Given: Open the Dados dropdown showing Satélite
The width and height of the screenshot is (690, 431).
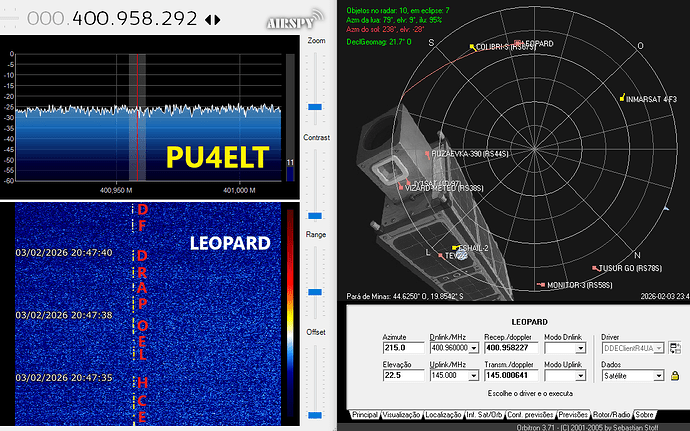Looking at the screenshot, I should (x=658, y=376).
